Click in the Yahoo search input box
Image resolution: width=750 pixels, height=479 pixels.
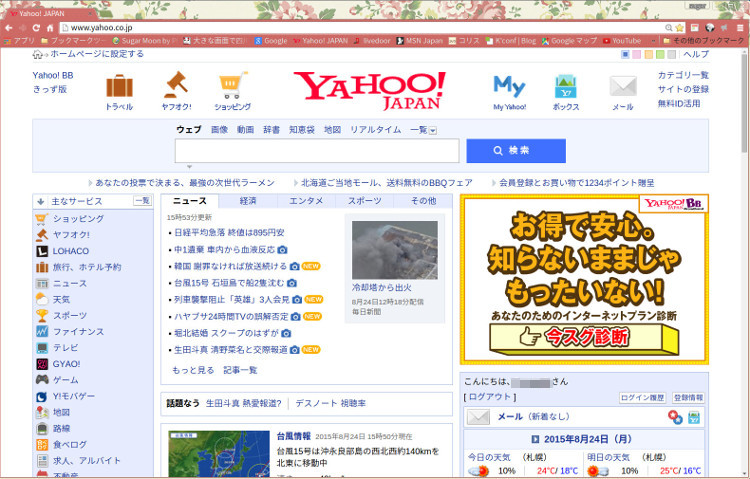click(317, 151)
